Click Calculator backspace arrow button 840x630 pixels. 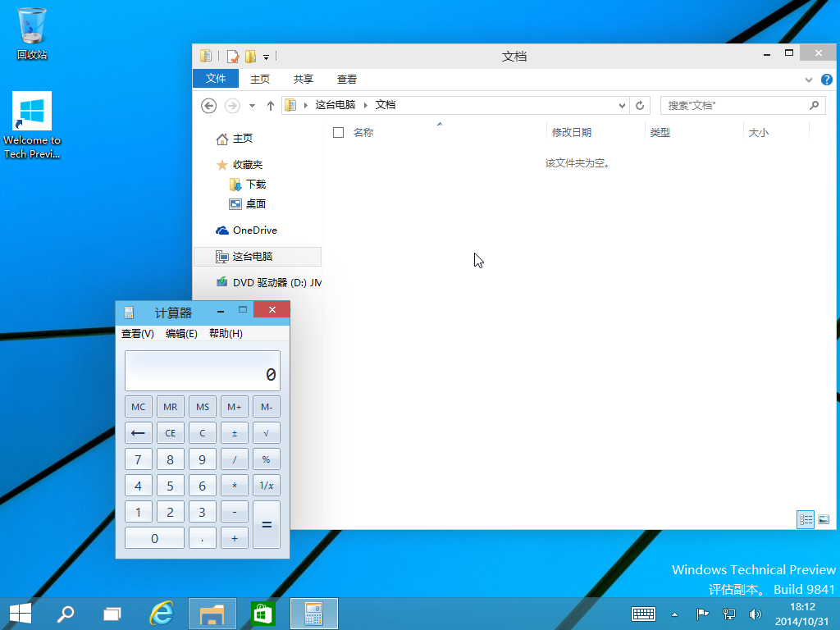[x=138, y=433]
